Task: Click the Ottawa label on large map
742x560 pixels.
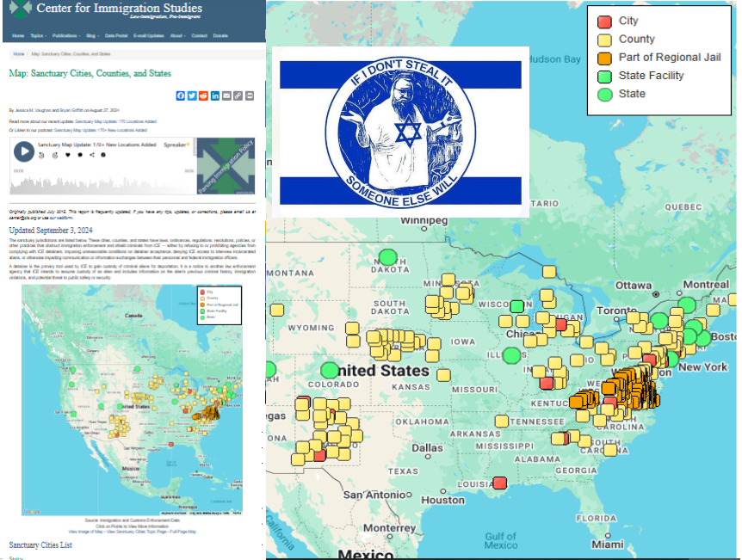Action: click(634, 286)
